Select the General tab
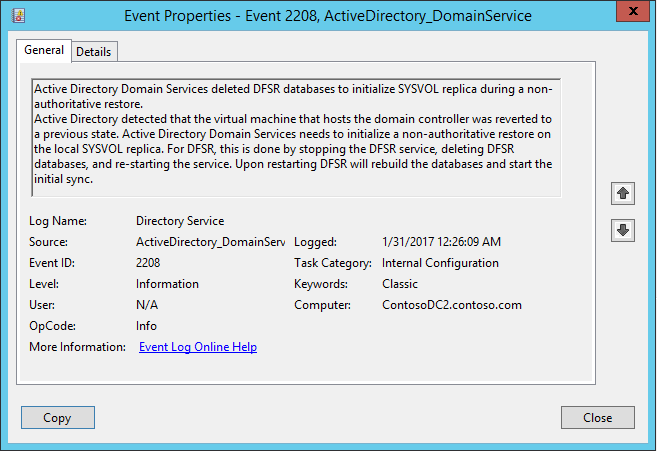 (x=44, y=50)
